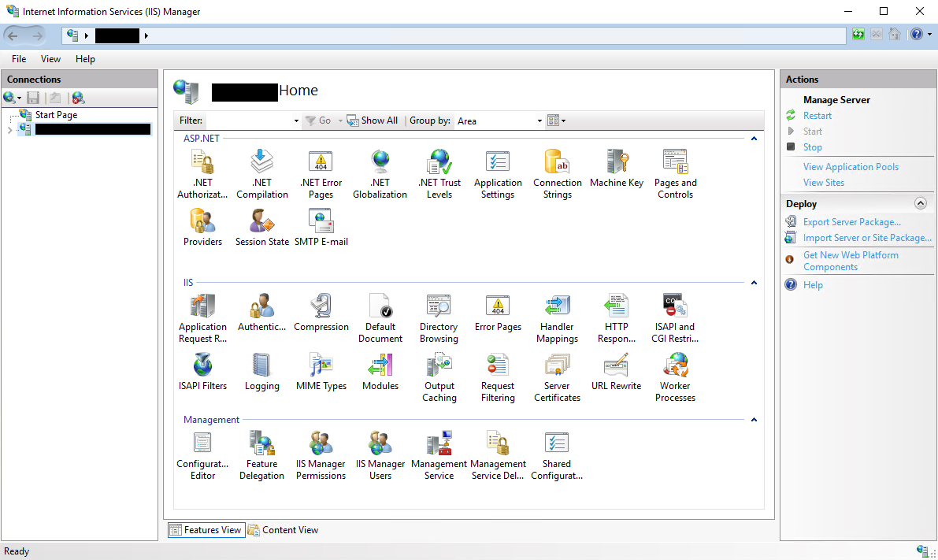Click Export Server Package link
Image resolution: width=938 pixels, height=560 pixels.
pos(852,222)
